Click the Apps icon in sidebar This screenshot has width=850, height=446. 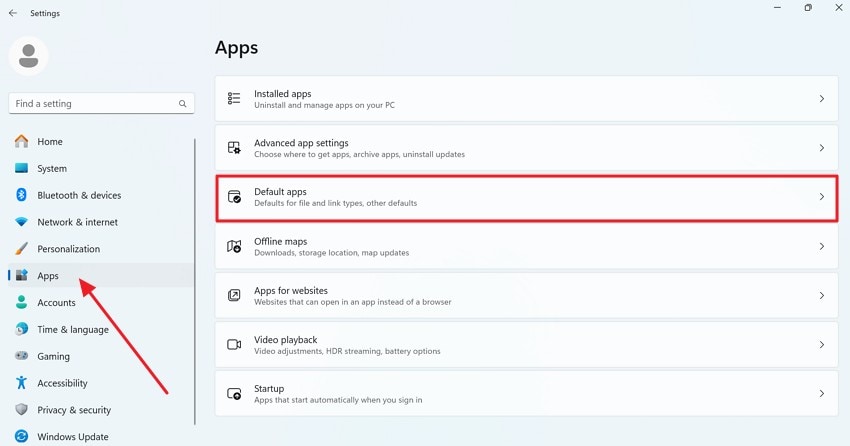click(22, 275)
